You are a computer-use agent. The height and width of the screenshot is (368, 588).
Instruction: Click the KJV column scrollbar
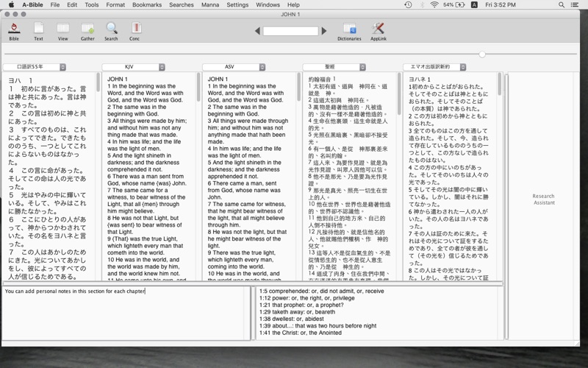pyautogui.click(x=198, y=87)
